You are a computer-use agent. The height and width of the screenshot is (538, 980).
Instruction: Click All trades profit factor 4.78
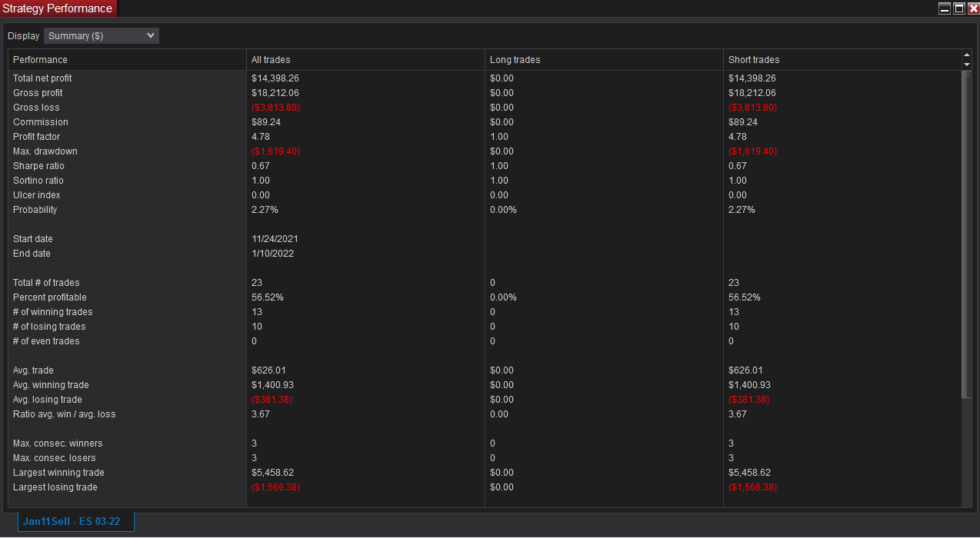tap(261, 137)
